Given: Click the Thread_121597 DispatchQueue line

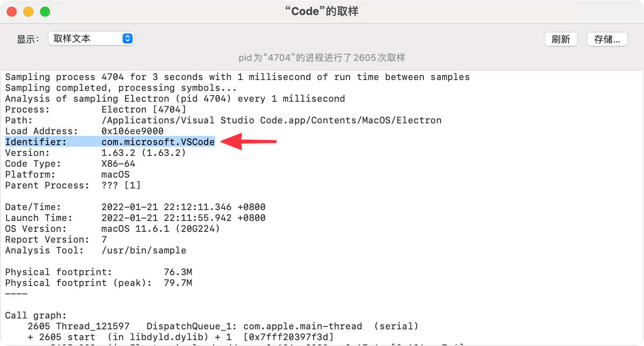Looking at the screenshot, I should [x=223, y=326].
